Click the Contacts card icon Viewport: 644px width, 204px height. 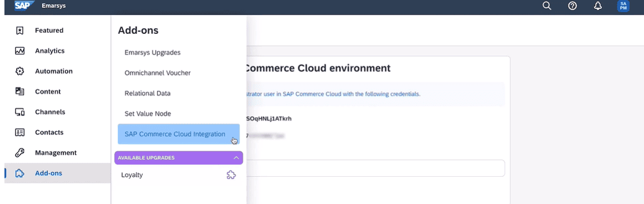(19, 132)
